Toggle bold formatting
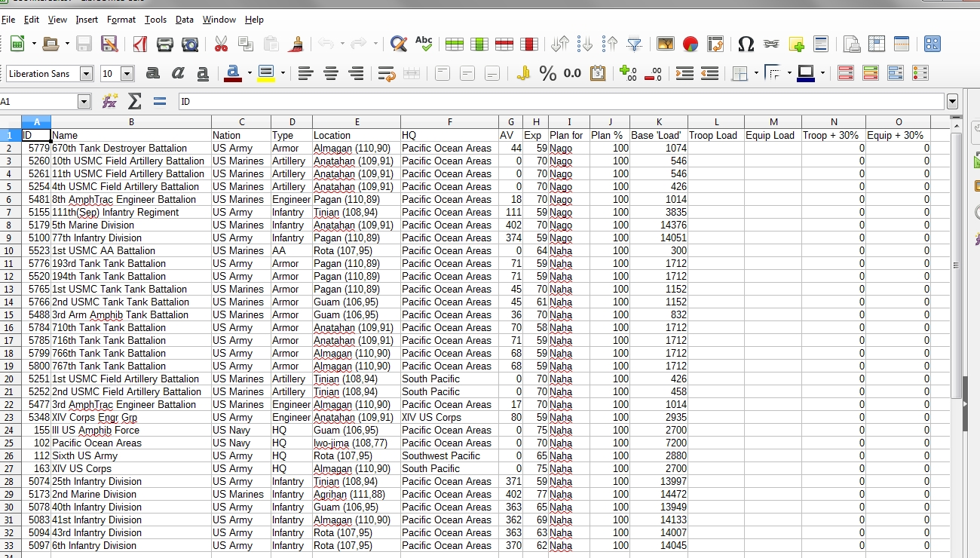This screenshot has width=980, height=558. click(153, 72)
